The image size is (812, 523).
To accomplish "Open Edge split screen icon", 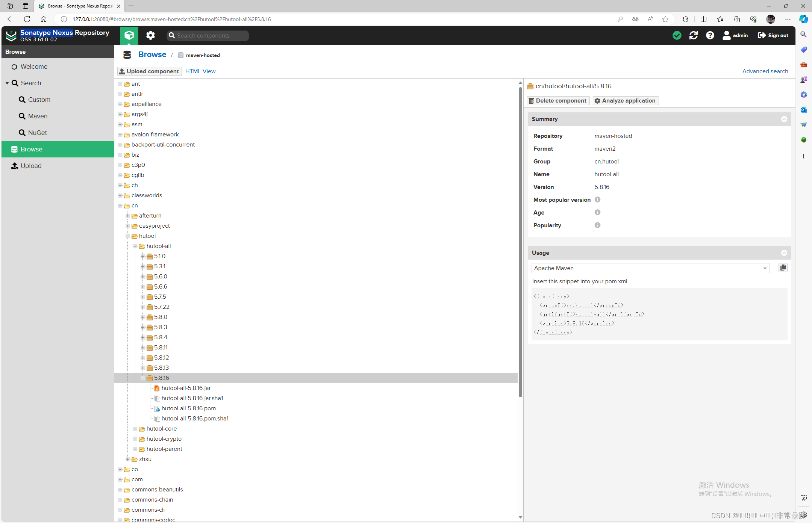I will (703, 19).
